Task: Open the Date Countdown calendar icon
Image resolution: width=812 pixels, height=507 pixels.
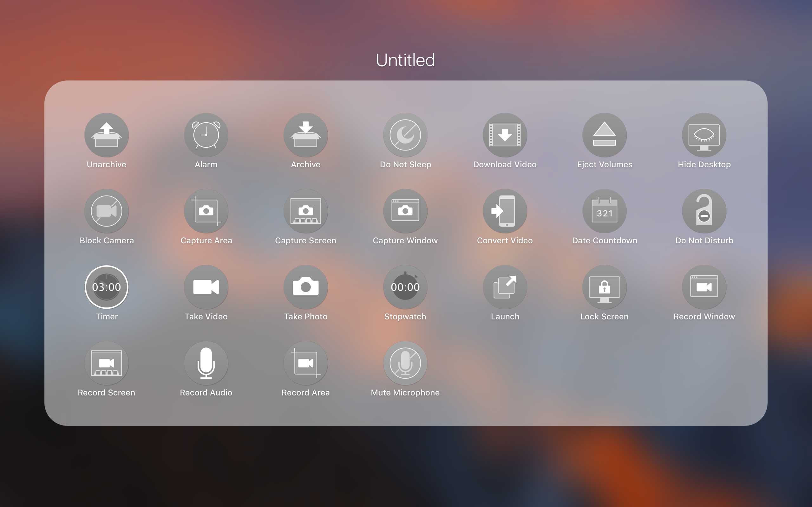Action: point(604,211)
